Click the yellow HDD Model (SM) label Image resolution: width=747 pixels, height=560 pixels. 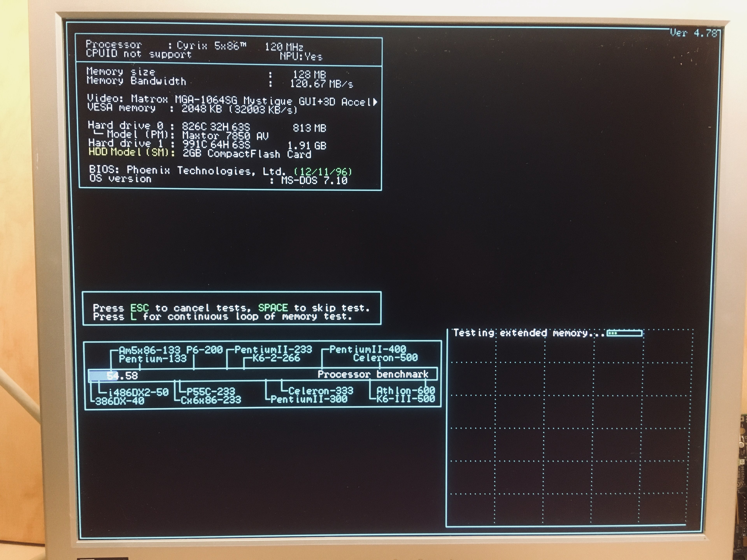coord(132,152)
